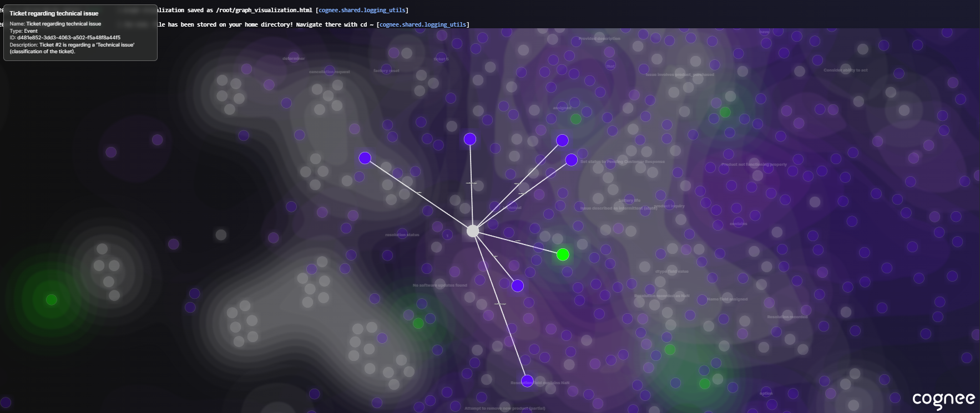Viewport: 980px width, 413px height.
Task: Click the Provided description label
Action: tap(599, 38)
